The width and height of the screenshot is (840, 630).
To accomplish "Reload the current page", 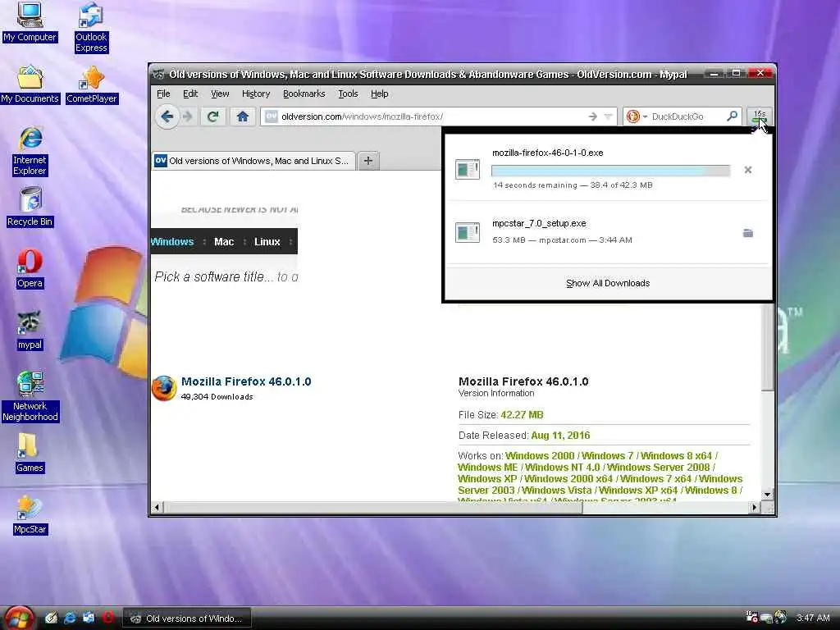I will click(x=212, y=116).
